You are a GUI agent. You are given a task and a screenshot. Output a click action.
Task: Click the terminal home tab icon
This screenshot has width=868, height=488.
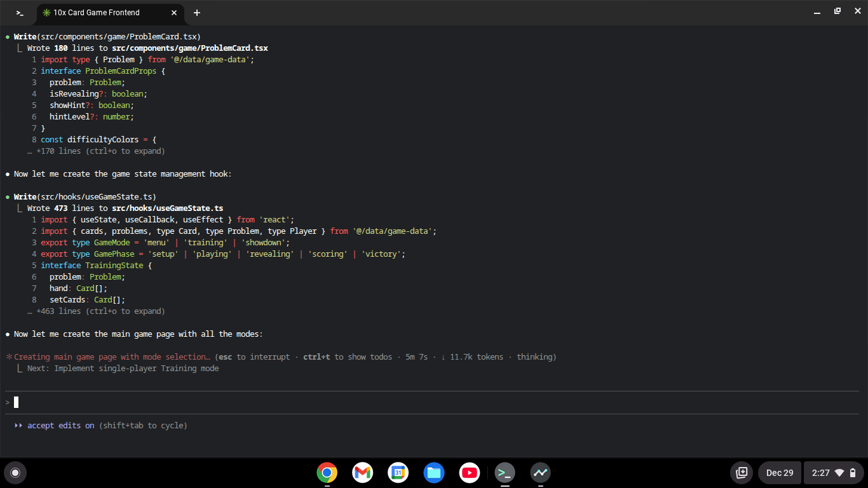click(x=20, y=13)
